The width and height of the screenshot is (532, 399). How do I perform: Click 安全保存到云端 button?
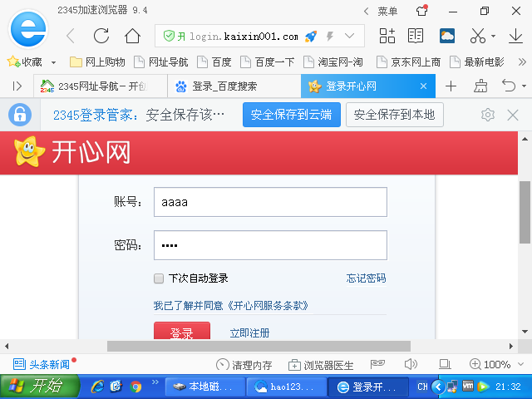(292, 115)
